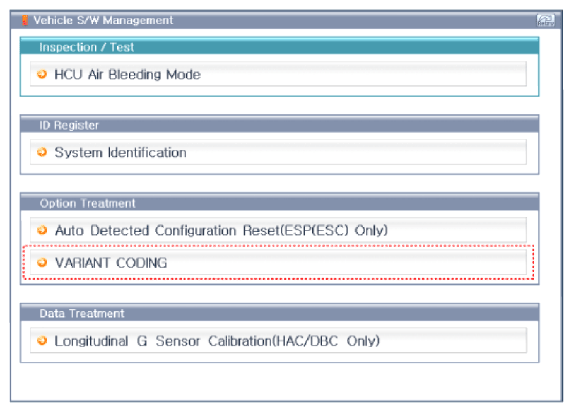Click the Vehicle S/W Management title text
This screenshot has width=573, height=412.
[x=103, y=20]
